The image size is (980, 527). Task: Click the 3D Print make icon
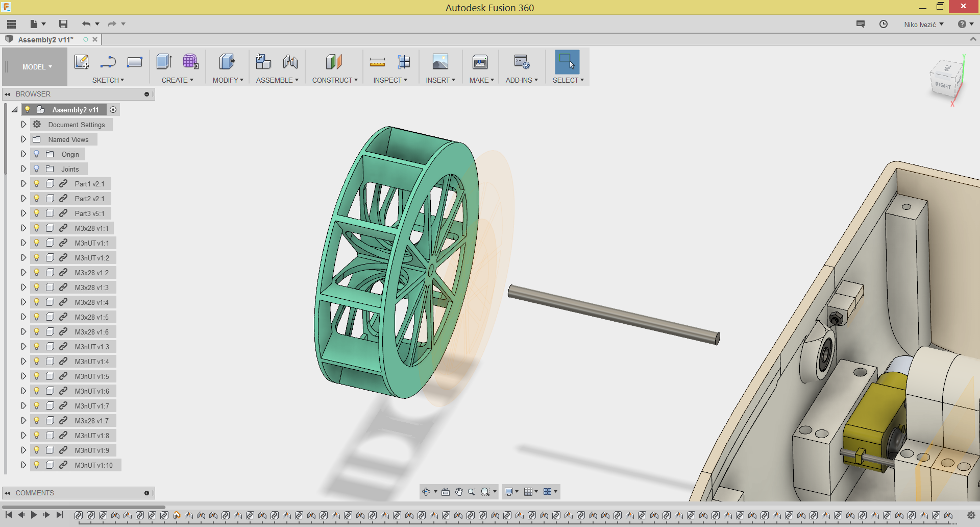(x=480, y=62)
